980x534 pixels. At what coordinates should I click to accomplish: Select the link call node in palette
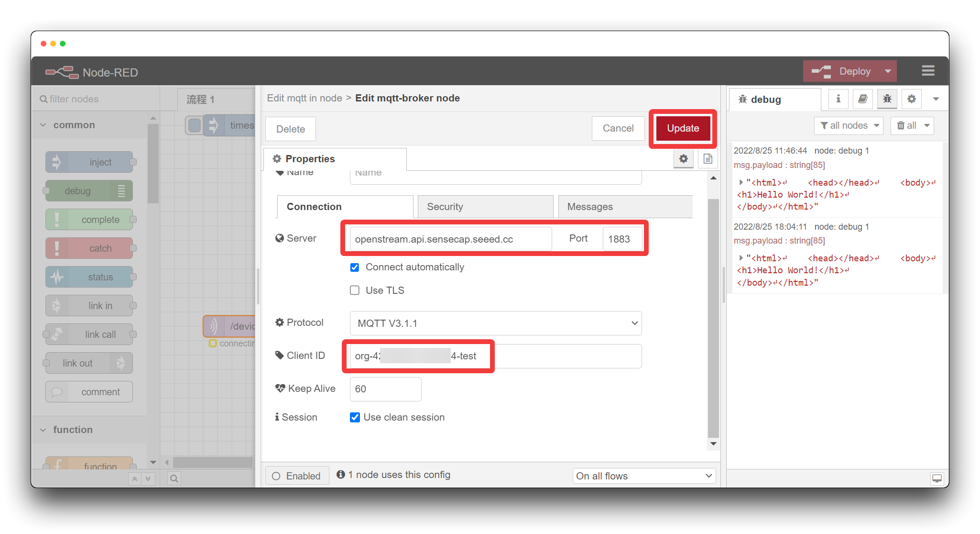coord(89,334)
